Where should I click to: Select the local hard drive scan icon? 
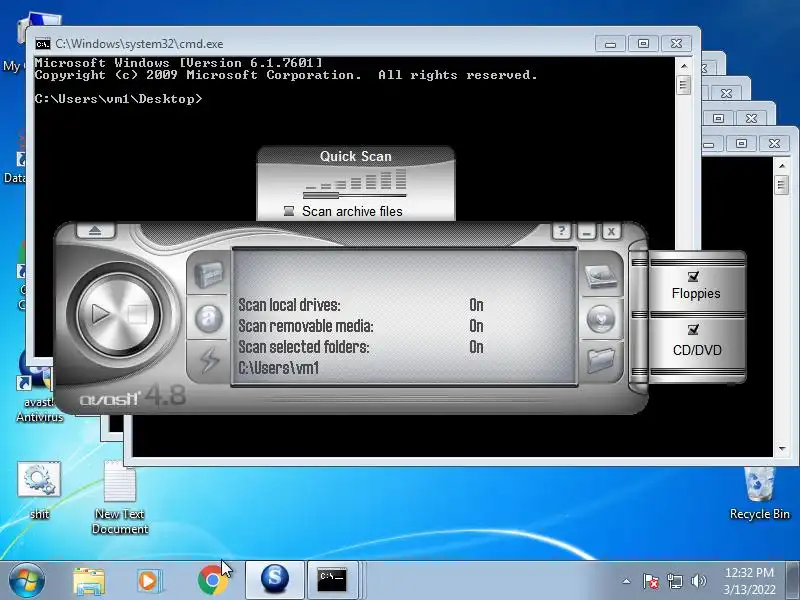601,277
